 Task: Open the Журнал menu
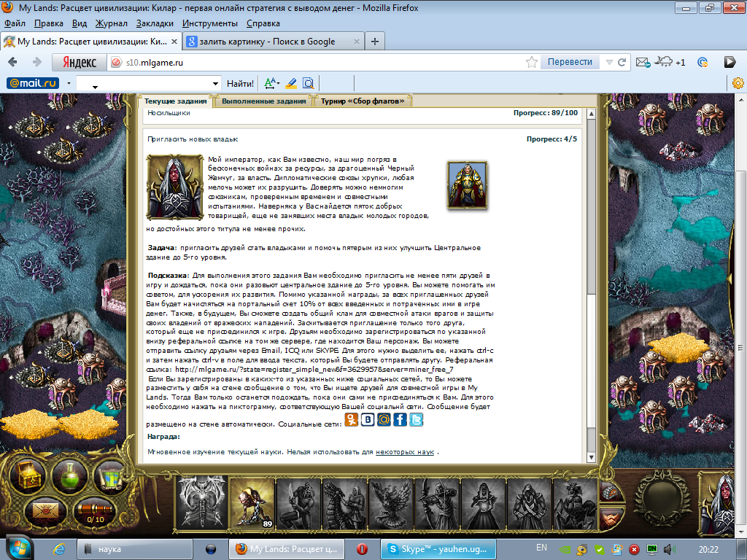tap(111, 23)
